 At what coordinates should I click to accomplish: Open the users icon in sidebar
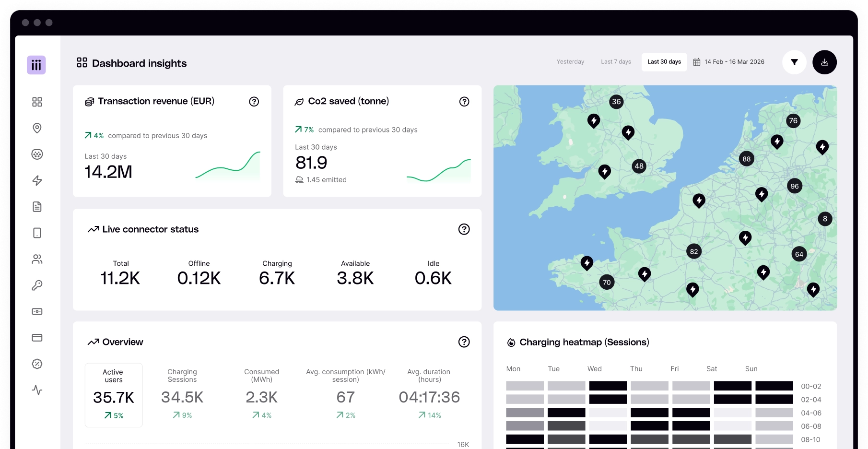tap(37, 259)
